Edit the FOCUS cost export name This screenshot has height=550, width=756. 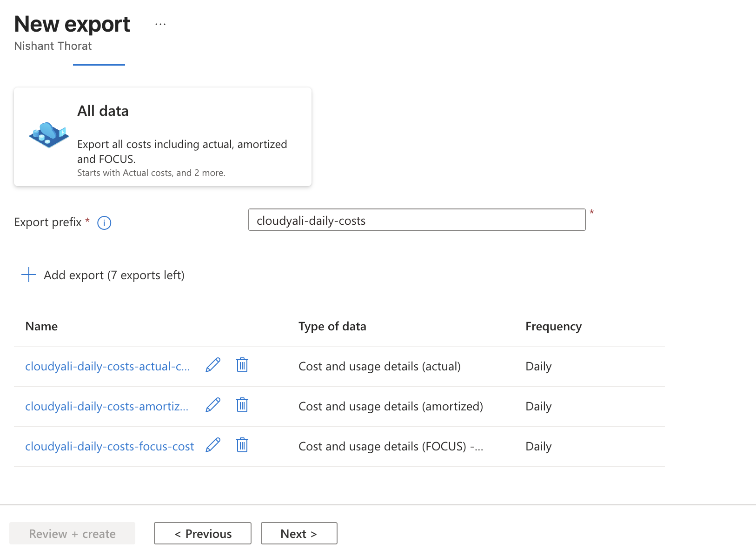[212, 445]
